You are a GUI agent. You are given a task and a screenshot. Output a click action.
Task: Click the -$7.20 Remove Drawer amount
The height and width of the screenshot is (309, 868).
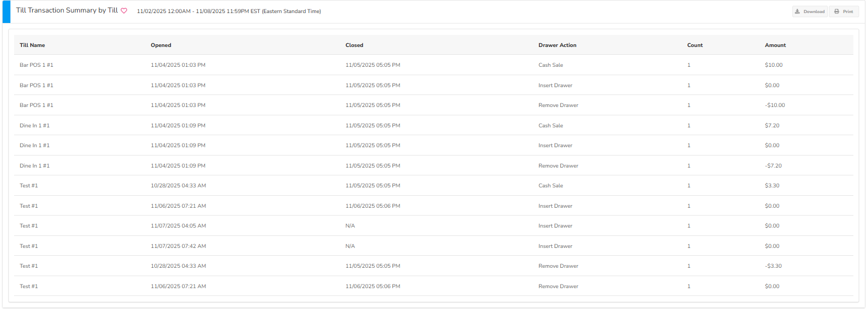[773, 166]
